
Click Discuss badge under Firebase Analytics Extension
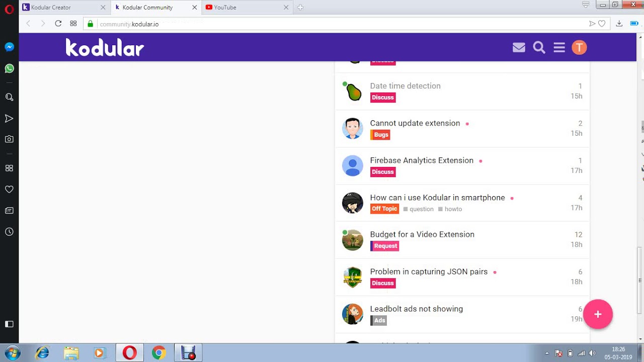point(383,172)
